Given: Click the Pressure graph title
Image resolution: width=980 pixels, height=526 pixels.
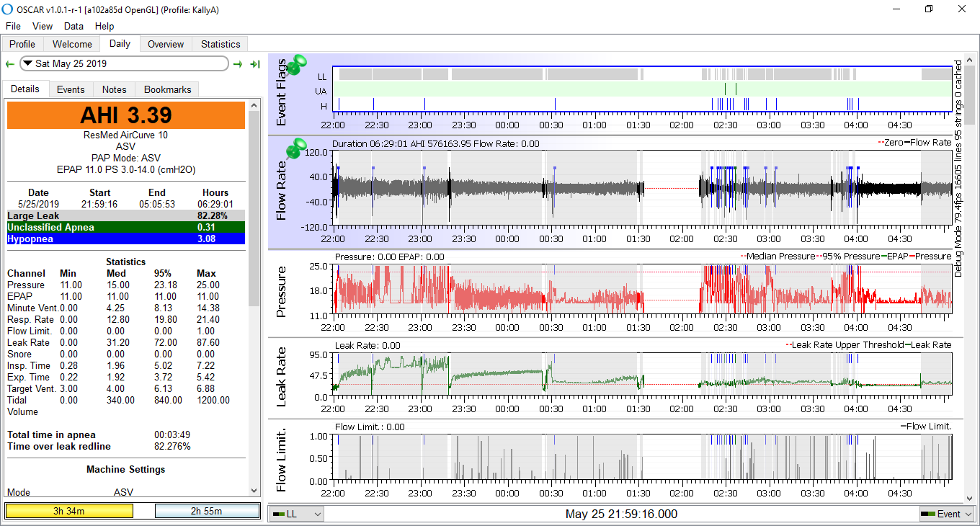Looking at the screenshot, I should [x=281, y=291].
